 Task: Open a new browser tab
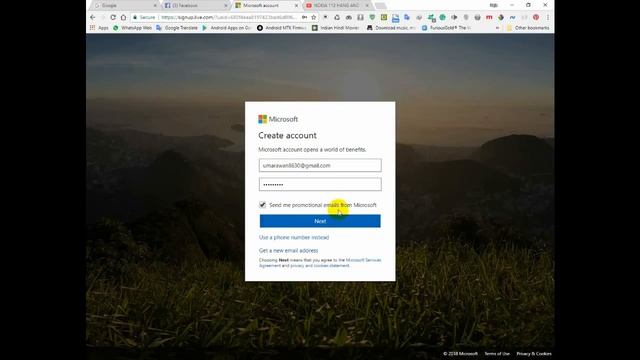point(380,6)
